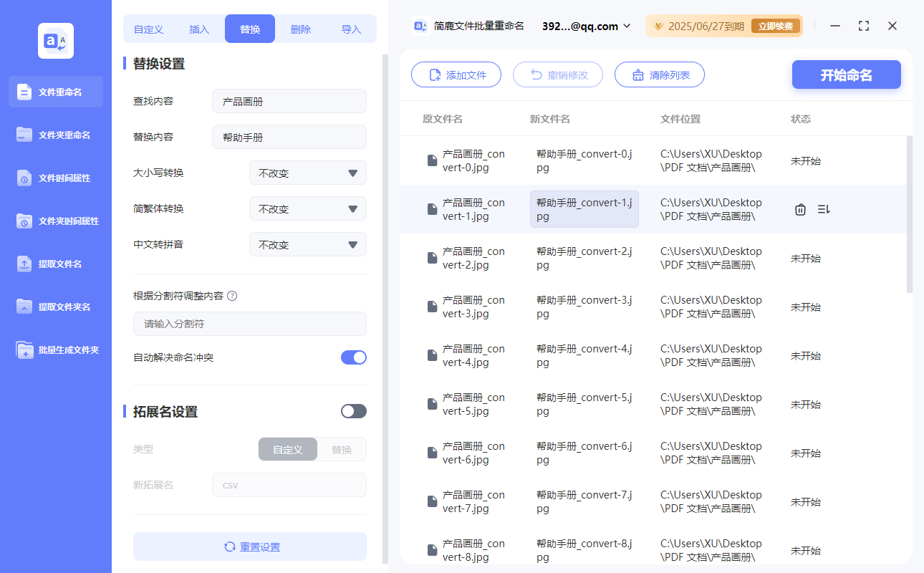
Task: Open the 文件夹时间属性 panel
Action: 55,221
